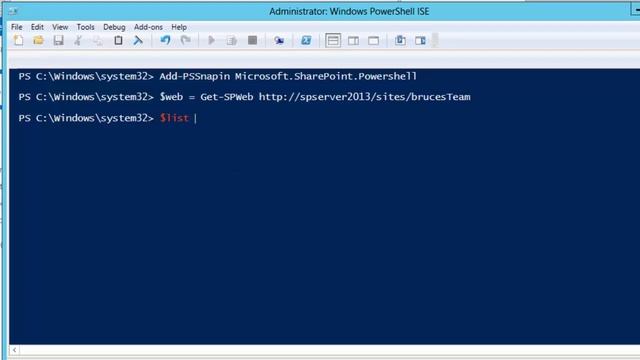Show Command Window icon
This screenshot has width=640, height=360.
pos(400,40)
